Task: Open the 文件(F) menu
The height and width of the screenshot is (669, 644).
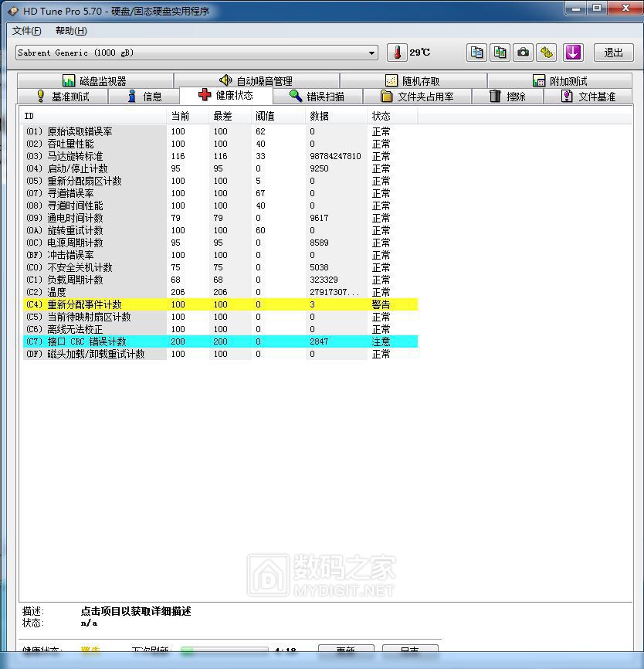Action: 26,31
